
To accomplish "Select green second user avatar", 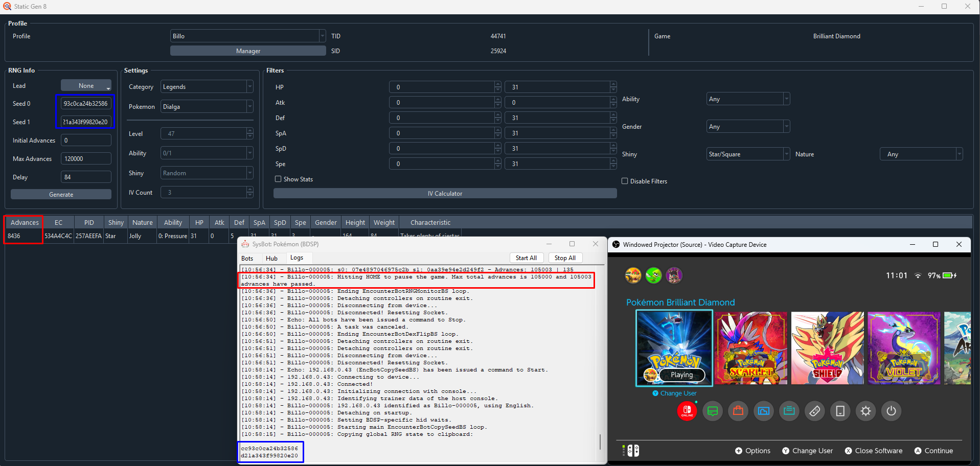I will click(653, 275).
